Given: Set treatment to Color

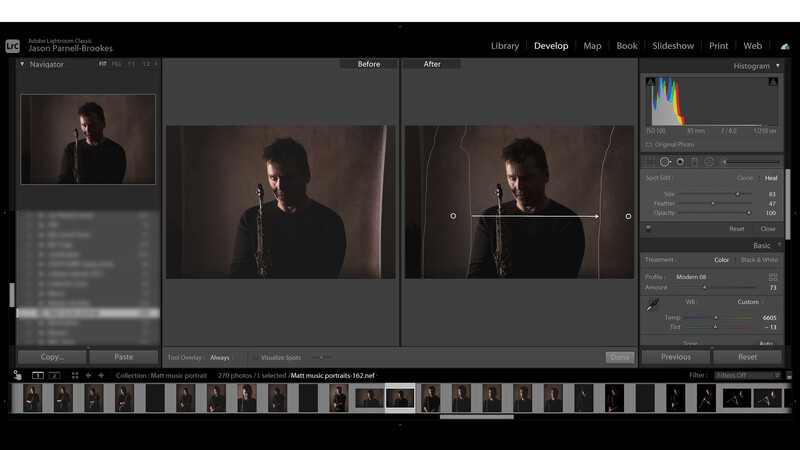Looking at the screenshot, I should [x=721, y=260].
